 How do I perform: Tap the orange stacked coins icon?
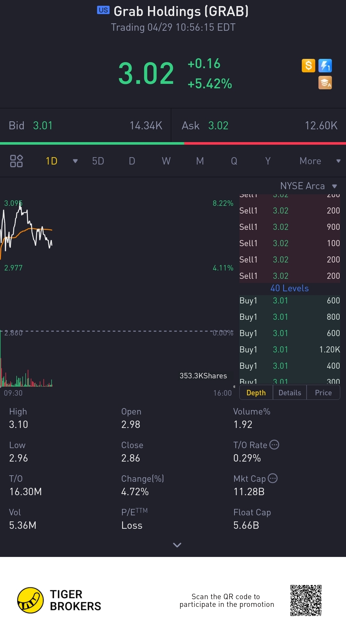point(325,83)
